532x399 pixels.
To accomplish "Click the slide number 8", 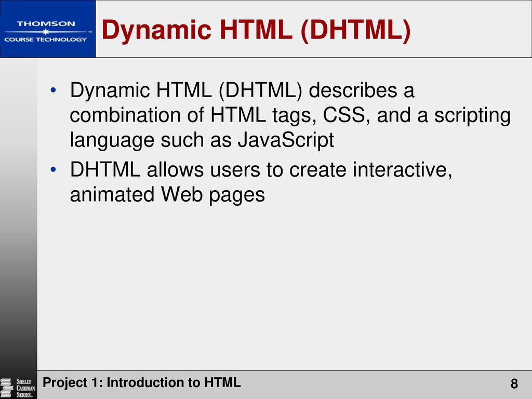I will (x=514, y=384).
